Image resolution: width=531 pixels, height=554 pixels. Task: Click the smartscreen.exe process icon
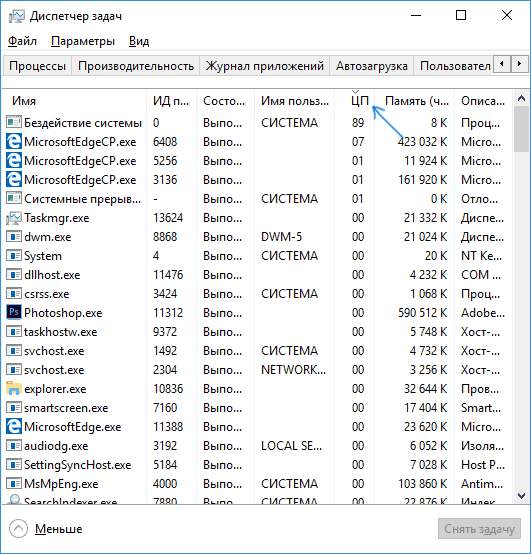pos(14,408)
